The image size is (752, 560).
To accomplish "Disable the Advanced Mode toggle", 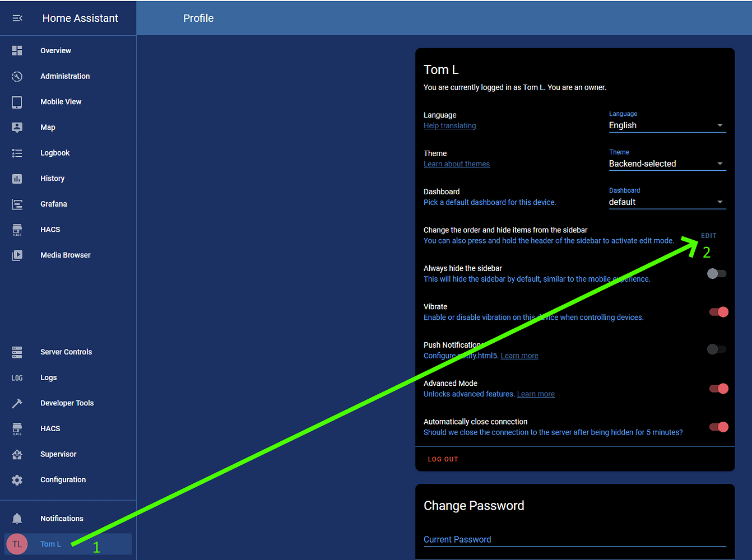I will (718, 389).
